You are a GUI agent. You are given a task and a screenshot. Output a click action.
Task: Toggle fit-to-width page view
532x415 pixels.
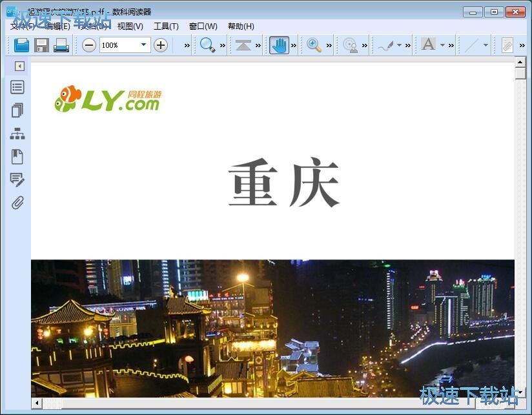pos(244,45)
